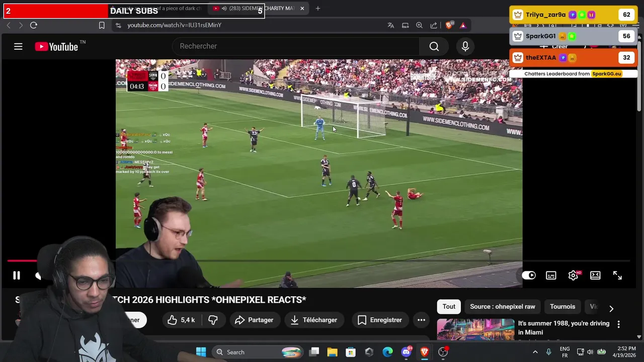Click the browser address bar URL
The width and height of the screenshot is (644, 362).
click(174, 25)
